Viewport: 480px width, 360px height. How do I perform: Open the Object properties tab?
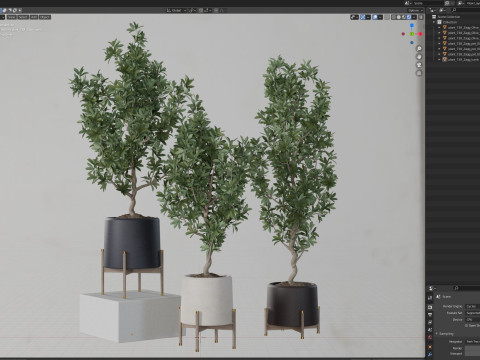(430, 347)
